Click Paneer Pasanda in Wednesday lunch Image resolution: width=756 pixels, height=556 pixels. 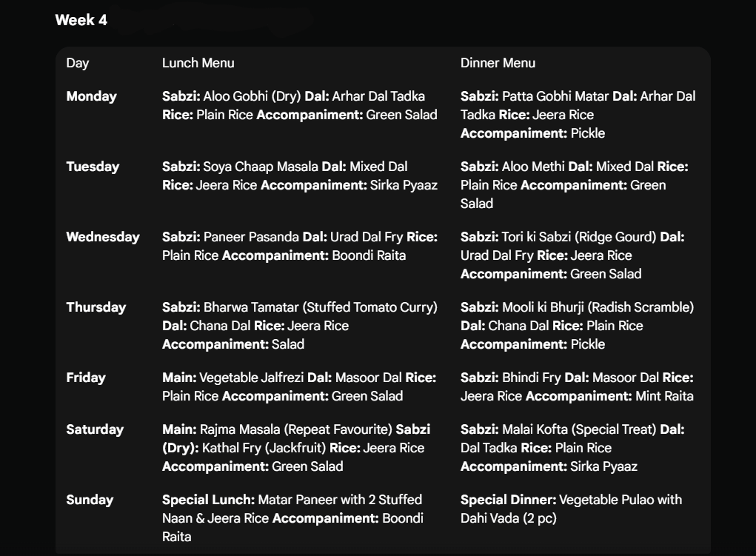click(x=251, y=237)
